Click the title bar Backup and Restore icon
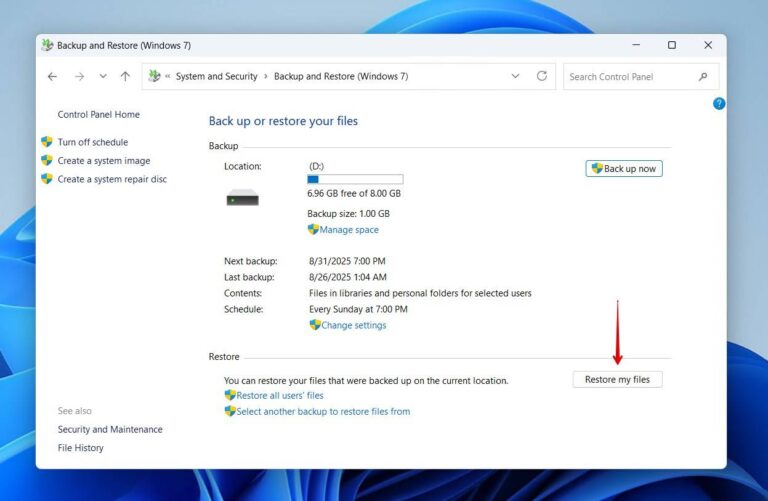 [47, 45]
